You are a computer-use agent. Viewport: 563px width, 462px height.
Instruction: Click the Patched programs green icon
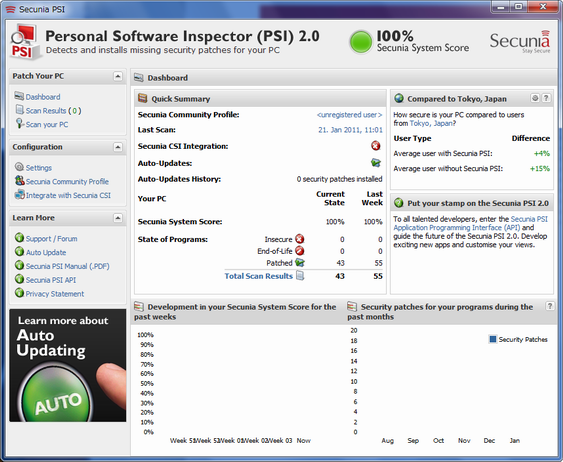[299, 262]
